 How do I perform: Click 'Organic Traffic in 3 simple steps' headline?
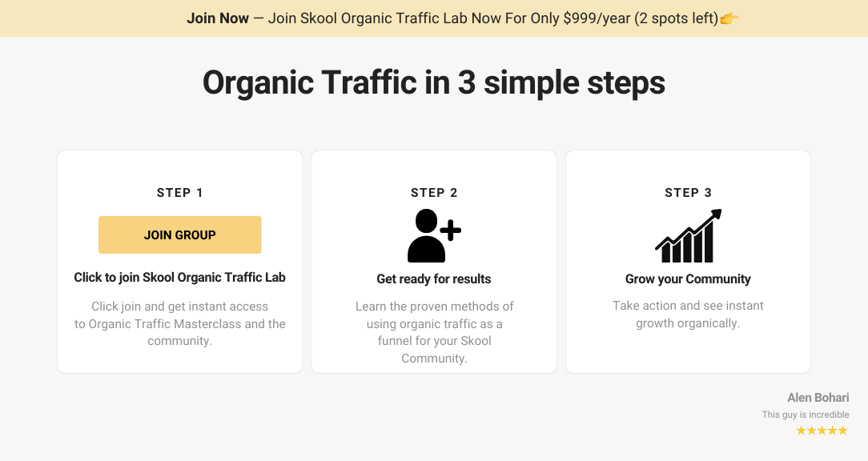pyautogui.click(x=434, y=82)
